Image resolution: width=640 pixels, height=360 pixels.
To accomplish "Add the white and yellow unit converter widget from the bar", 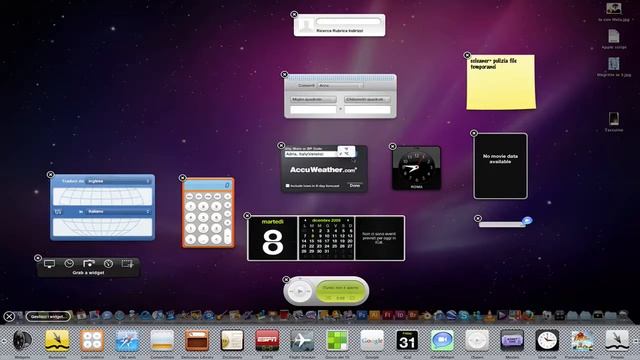I will pyautogui.click(x=162, y=340).
